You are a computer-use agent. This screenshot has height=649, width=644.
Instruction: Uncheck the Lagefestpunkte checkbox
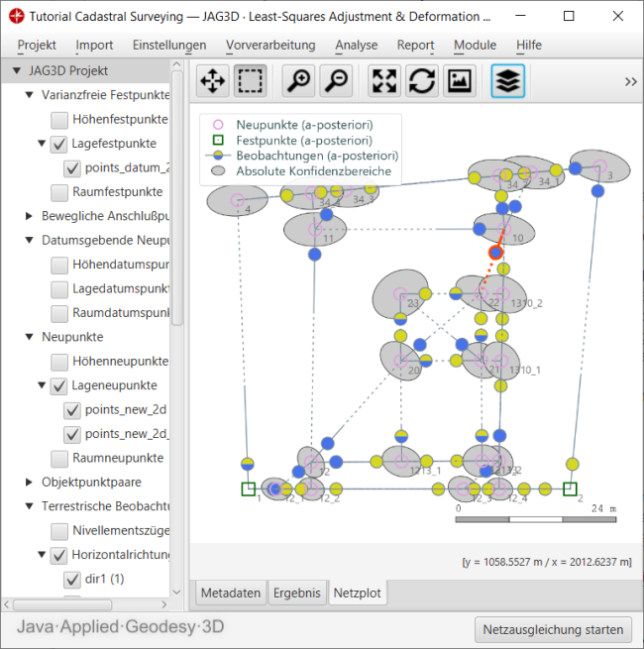(59, 144)
